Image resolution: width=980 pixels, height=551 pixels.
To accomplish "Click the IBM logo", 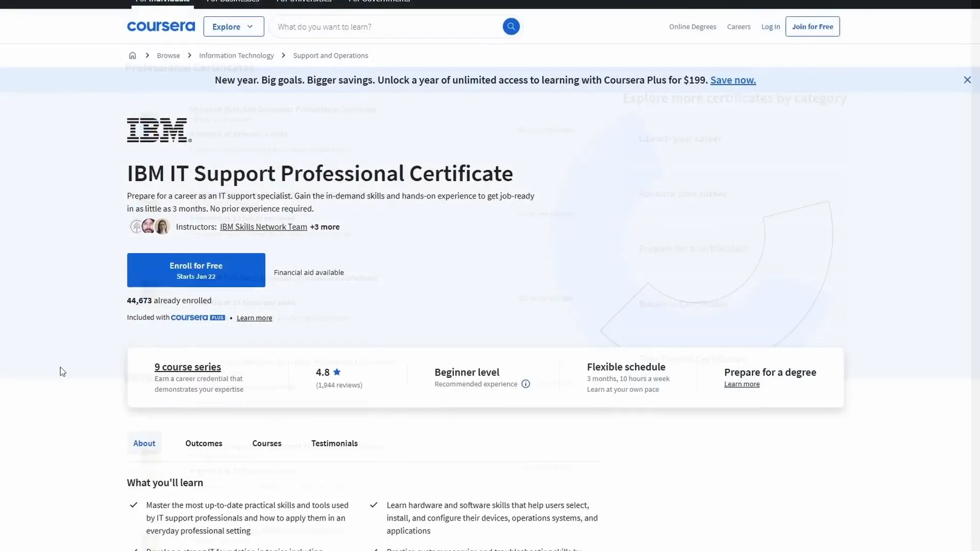I will point(159,130).
